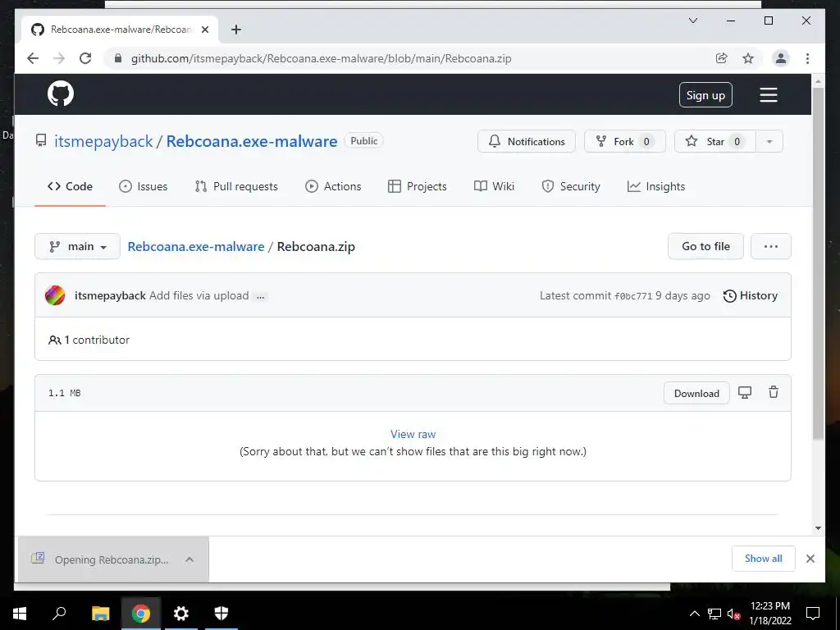Click the Notifications button
The image size is (840, 630).
click(527, 141)
